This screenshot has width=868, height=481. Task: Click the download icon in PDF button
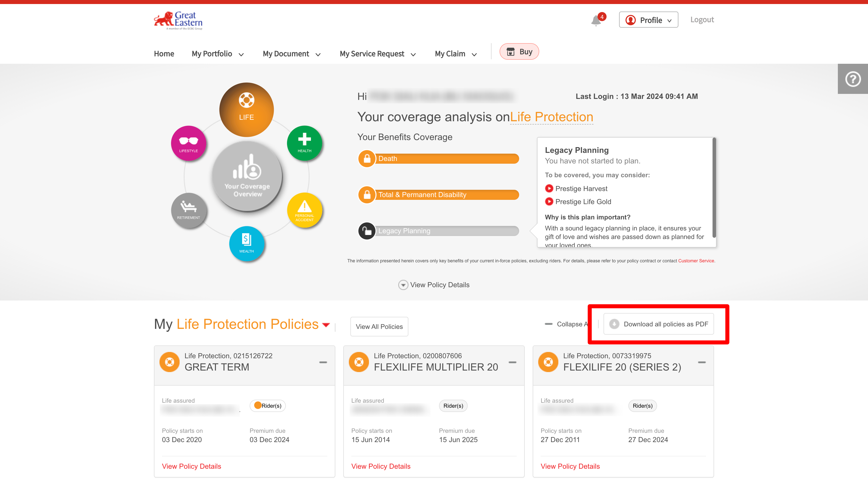(614, 324)
